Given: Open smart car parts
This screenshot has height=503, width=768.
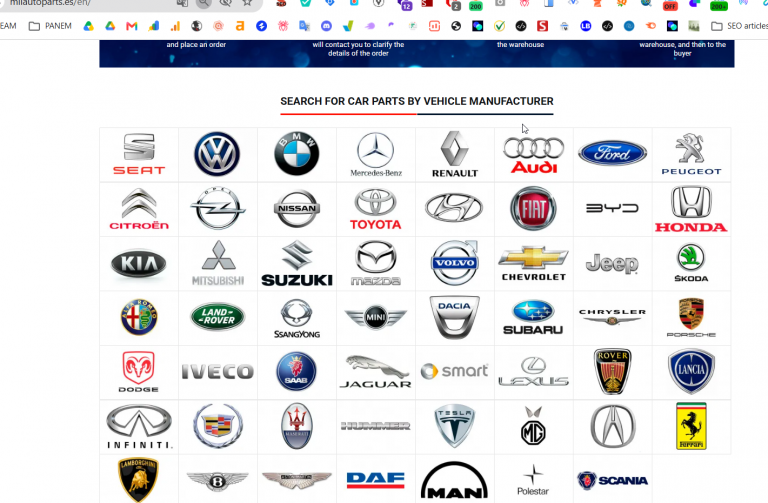Looking at the screenshot, I should tap(455, 371).
